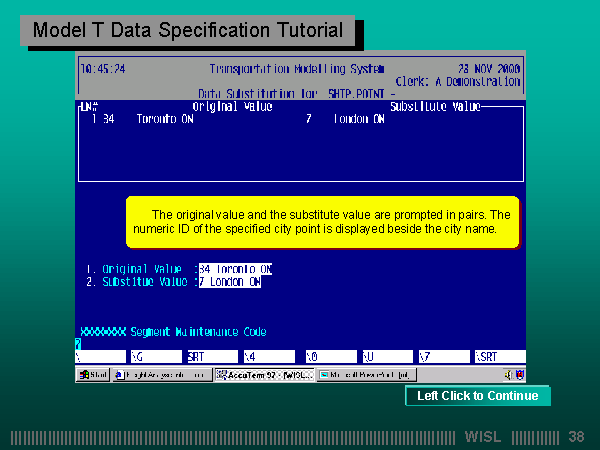Image resolution: width=600 pixels, height=450 pixels.
Task: Click London ON in the Substitute Value column
Action: [358, 119]
